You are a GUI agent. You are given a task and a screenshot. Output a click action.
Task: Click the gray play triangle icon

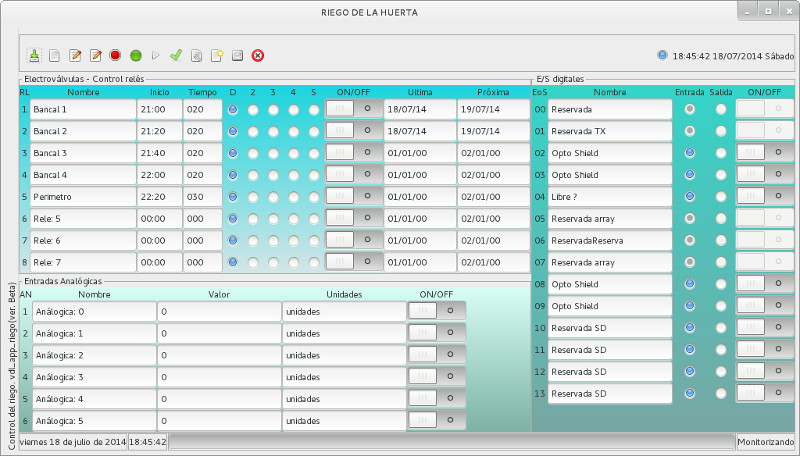tap(155, 56)
